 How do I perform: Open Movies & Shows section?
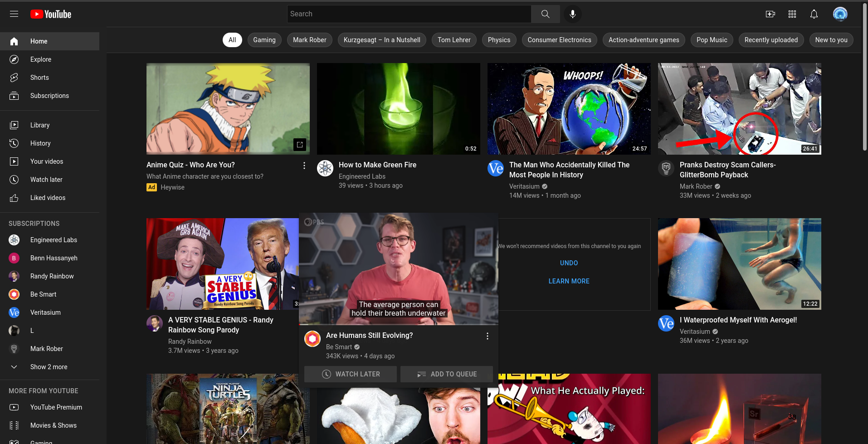[53, 425]
